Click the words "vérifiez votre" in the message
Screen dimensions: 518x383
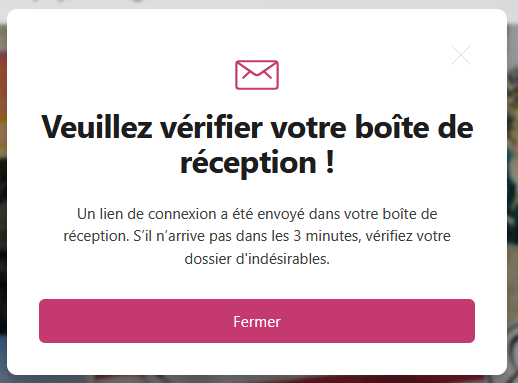coord(408,236)
